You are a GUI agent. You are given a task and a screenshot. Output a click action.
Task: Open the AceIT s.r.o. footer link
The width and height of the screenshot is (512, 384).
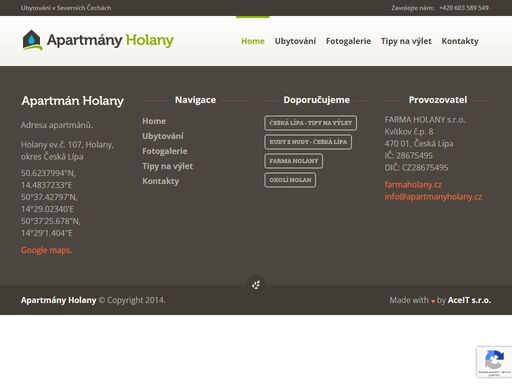coord(469,300)
